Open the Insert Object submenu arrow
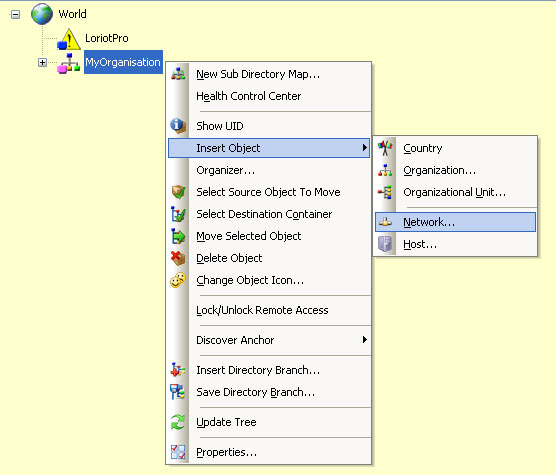Screen dimensions: 556x475 pos(365,147)
